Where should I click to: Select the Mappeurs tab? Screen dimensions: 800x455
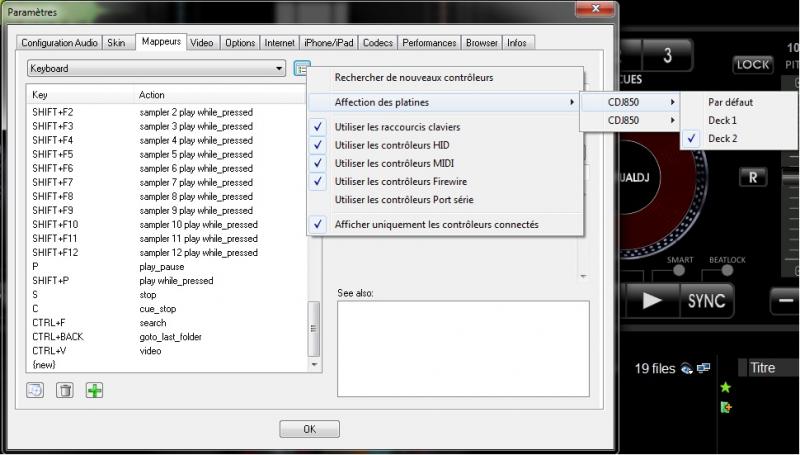[x=161, y=42]
